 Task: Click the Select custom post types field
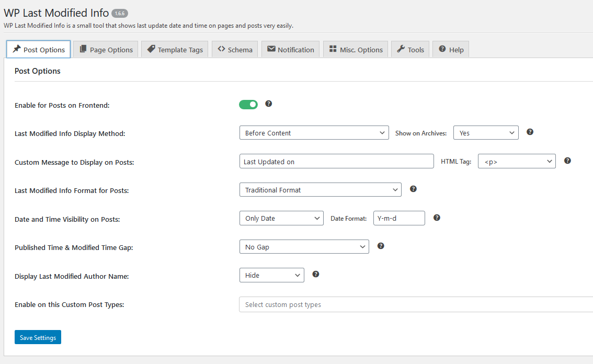point(416,304)
